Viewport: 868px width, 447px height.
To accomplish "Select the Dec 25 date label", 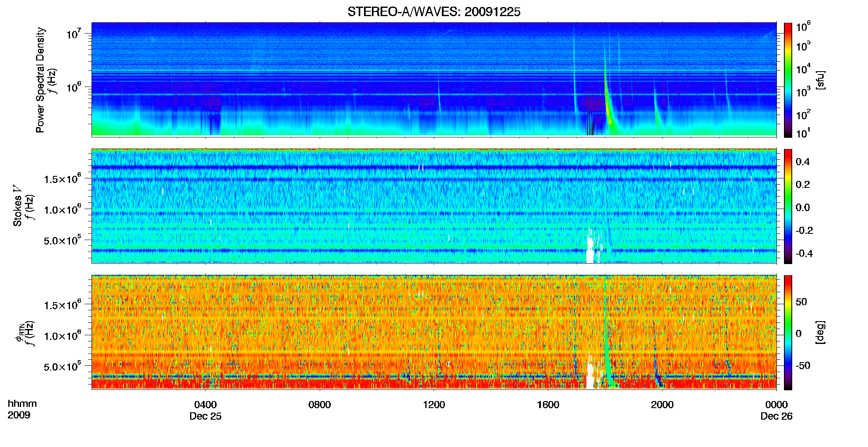I will [205, 416].
